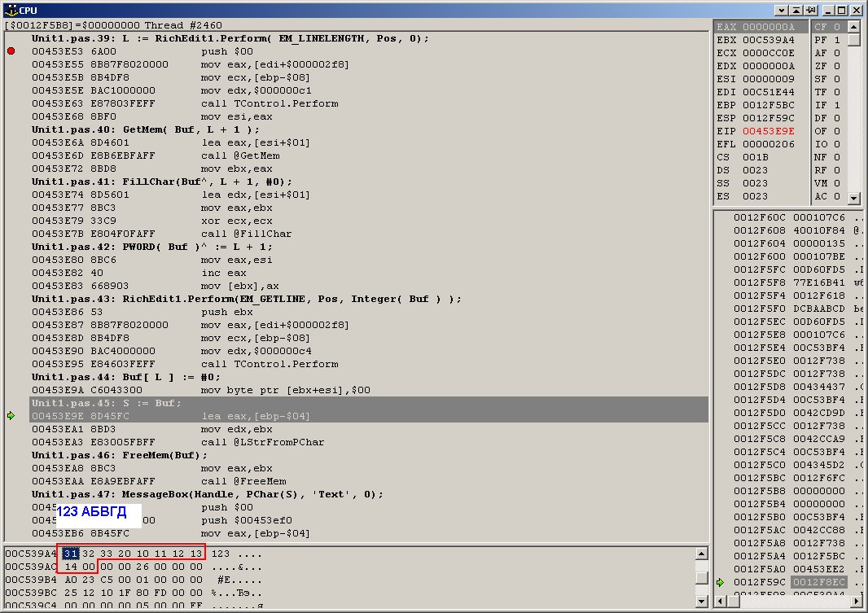
Task: Select source line Unit1.pas.47 MessageBox
Action: [207, 494]
